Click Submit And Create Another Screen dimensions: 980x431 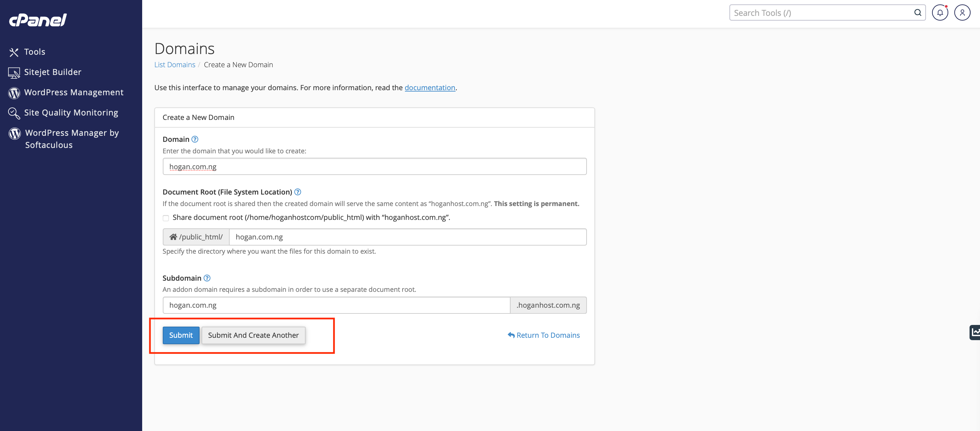pyautogui.click(x=253, y=335)
